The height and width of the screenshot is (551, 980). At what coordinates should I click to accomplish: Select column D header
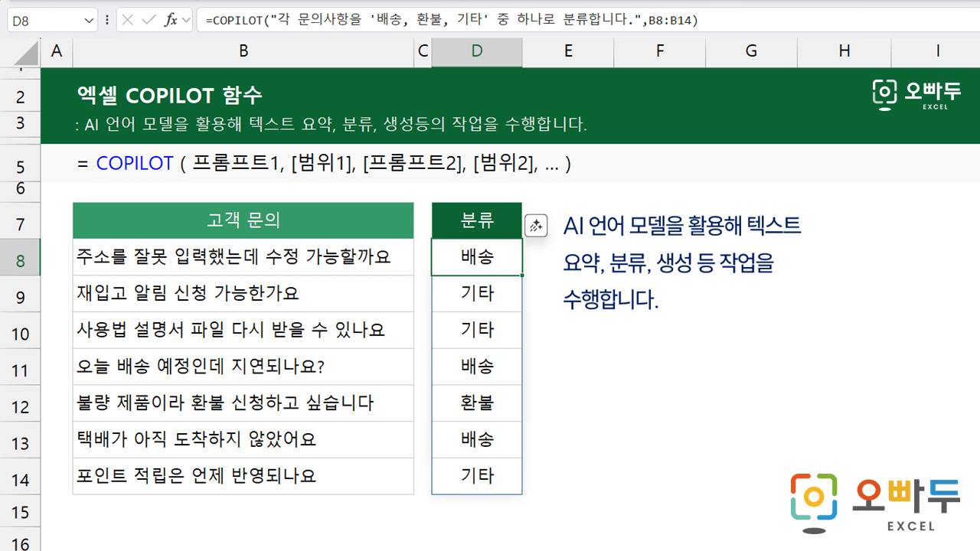click(477, 51)
